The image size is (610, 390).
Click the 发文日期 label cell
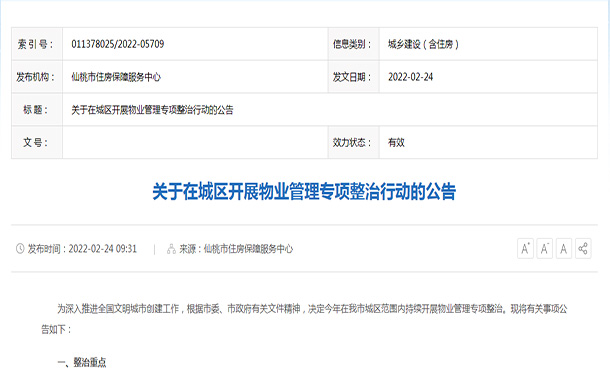(354, 77)
